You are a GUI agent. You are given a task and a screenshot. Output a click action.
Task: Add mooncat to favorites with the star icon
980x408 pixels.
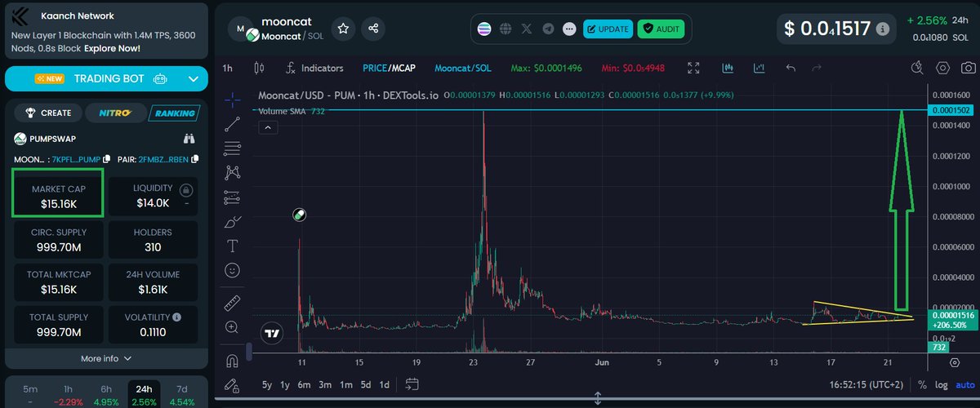[x=344, y=29]
